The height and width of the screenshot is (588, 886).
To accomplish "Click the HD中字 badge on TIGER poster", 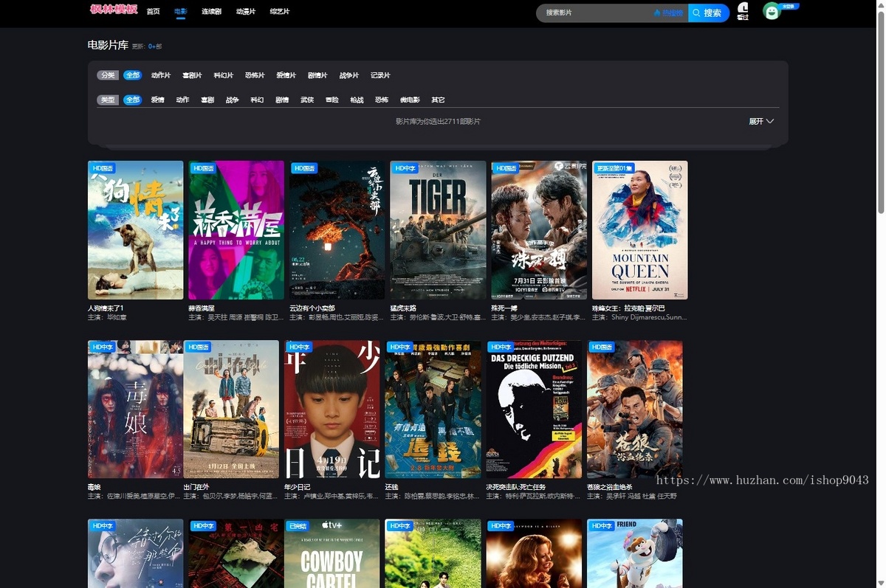I will (405, 168).
